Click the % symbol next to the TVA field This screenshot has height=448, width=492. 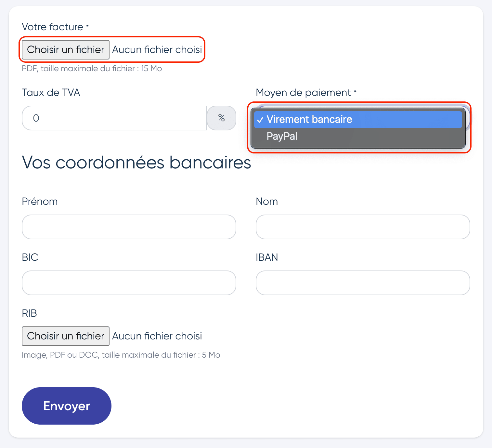pos(222,118)
